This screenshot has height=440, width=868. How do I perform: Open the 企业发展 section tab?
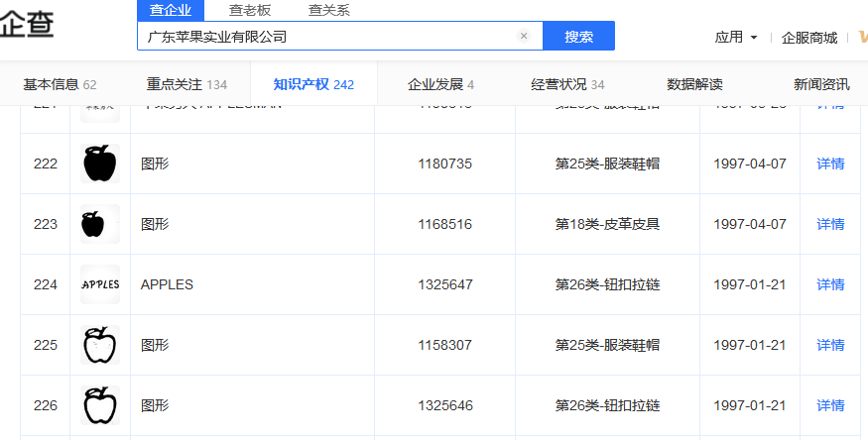[440, 84]
